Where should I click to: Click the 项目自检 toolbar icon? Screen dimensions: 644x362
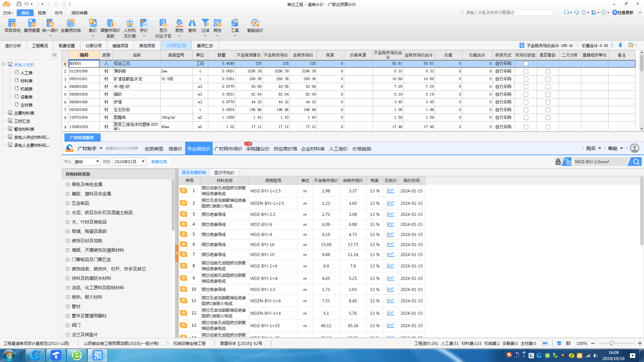coord(12,26)
